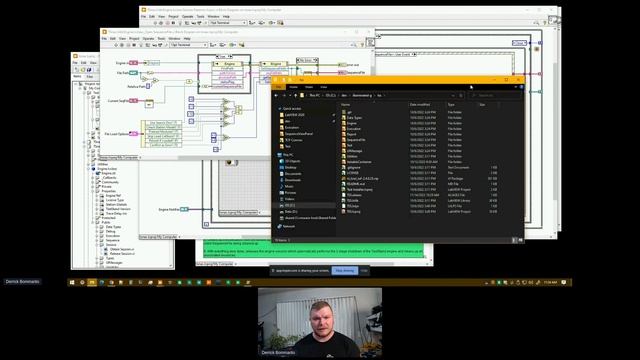The width and height of the screenshot is (640, 360).
Task: Toggle Retain Wire Values in Open SequenceFile diagram toolbar
Action: point(147,45)
